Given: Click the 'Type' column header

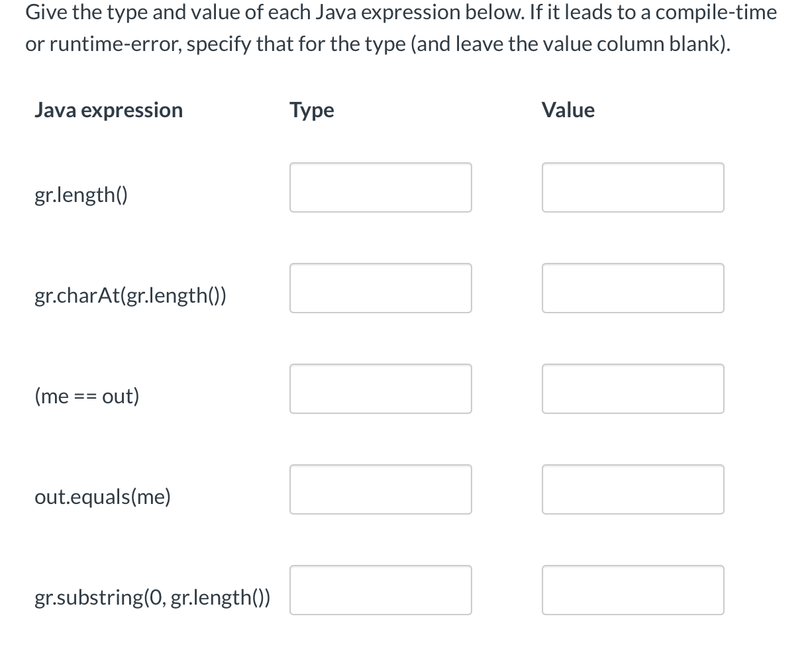Looking at the screenshot, I should [x=312, y=110].
